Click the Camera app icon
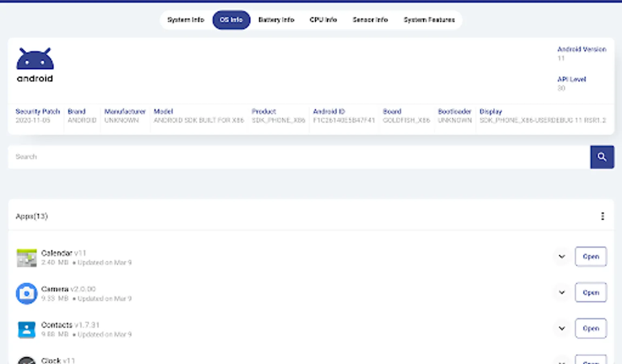This screenshot has height=364, width=622. point(26,293)
